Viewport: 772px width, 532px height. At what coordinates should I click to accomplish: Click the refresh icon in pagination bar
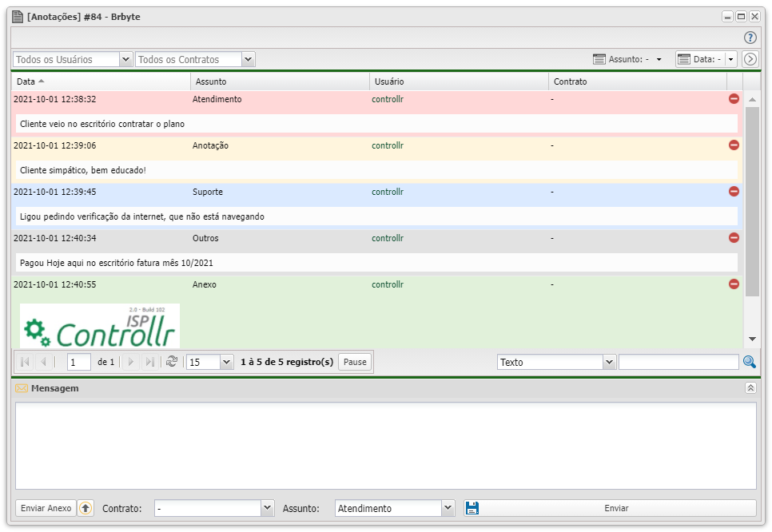click(x=171, y=362)
